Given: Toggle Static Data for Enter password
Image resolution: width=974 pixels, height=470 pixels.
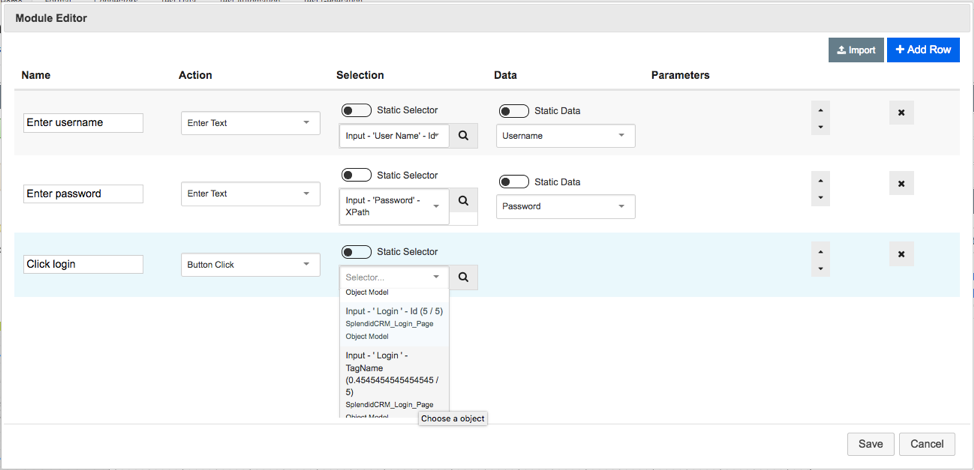Looking at the screenshot, I should [x=514, y=182].
